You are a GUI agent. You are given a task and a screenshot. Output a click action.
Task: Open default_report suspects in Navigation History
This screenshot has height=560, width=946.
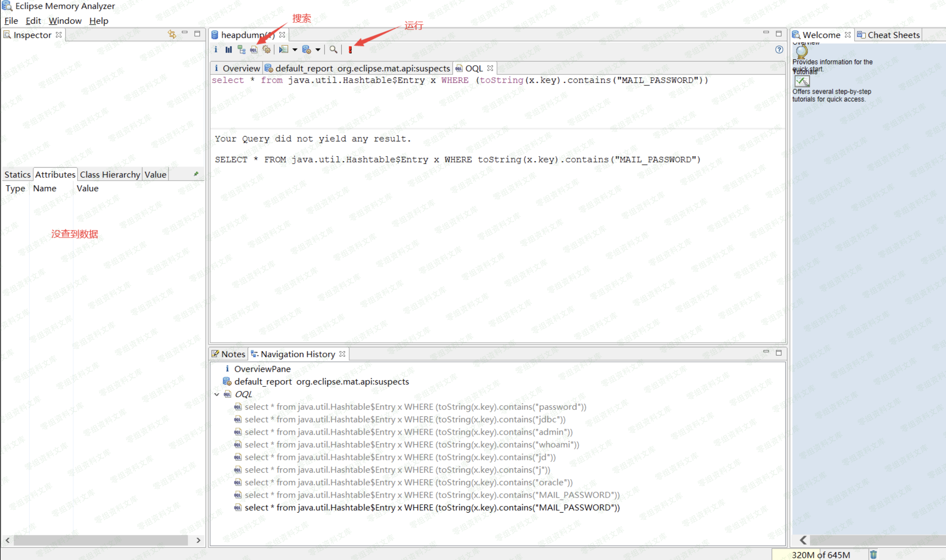tap(322, 382)
